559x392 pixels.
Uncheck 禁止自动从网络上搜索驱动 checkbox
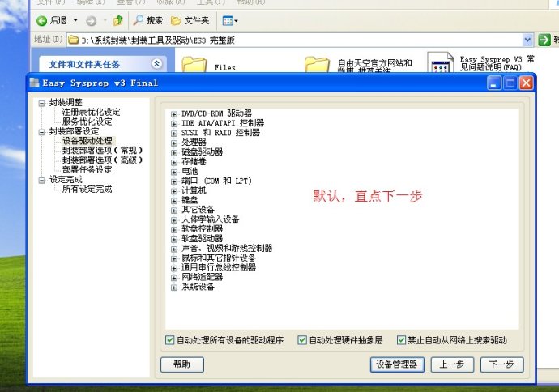pyautogui.click(x=401, y=340)
